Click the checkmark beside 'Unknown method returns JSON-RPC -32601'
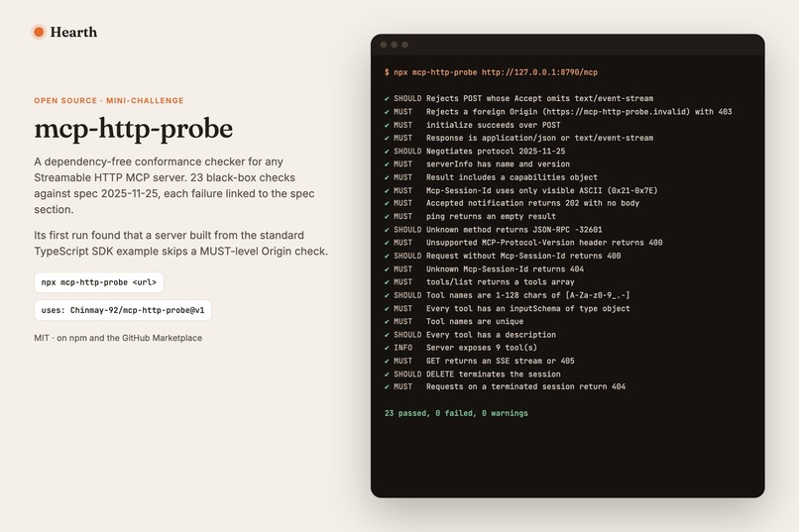 [387, 230]
